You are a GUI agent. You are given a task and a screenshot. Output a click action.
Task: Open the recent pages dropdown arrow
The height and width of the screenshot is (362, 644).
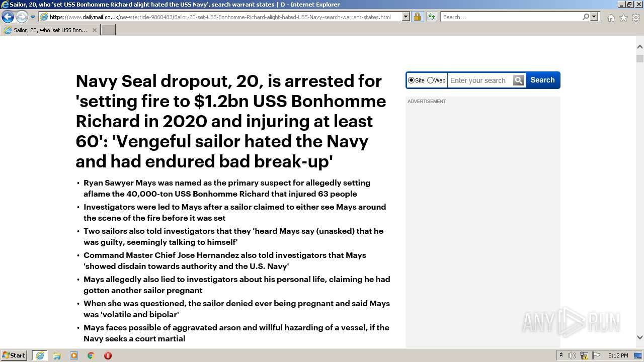coord(33,17)
